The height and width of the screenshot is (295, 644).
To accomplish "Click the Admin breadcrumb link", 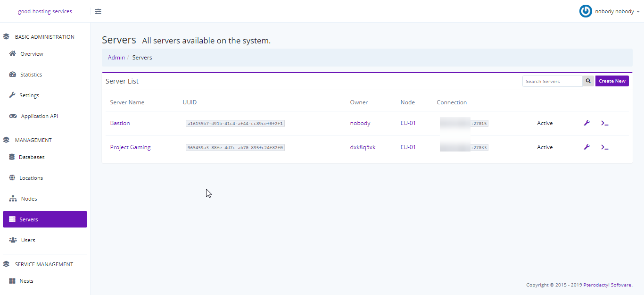I will 116,58.
